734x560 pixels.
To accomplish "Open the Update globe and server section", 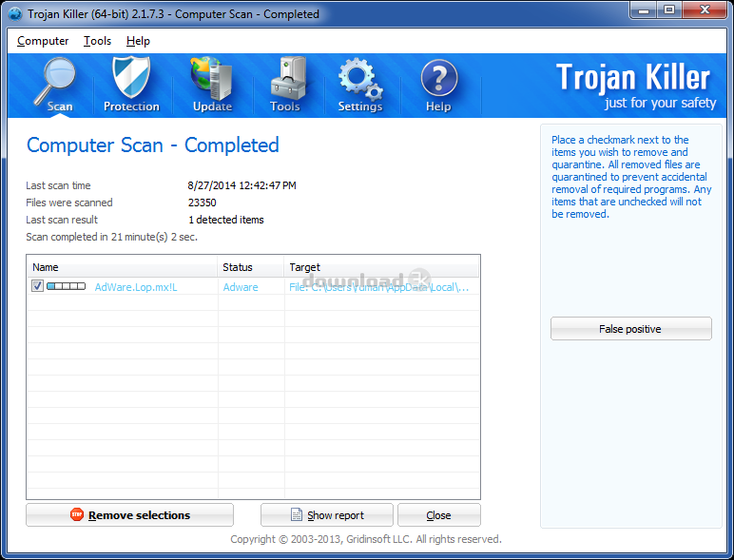I will [x=212, y=86].
